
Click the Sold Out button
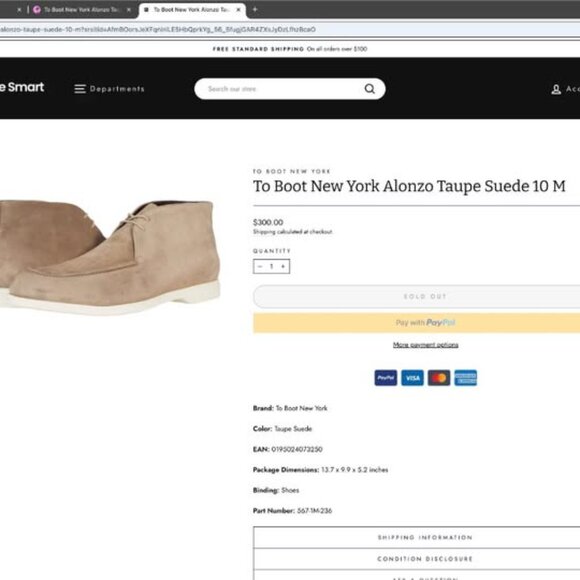[417, 296]
